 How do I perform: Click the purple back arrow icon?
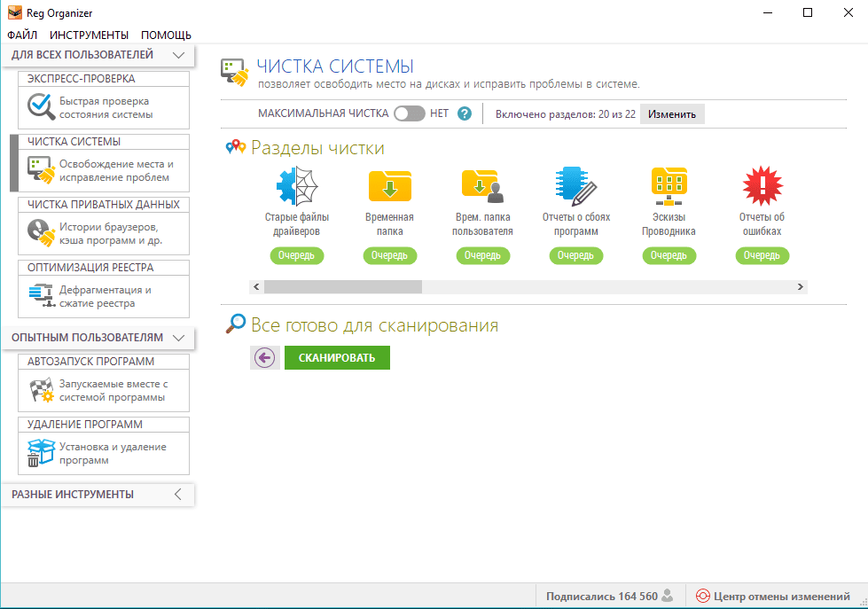tap(264, 357)
